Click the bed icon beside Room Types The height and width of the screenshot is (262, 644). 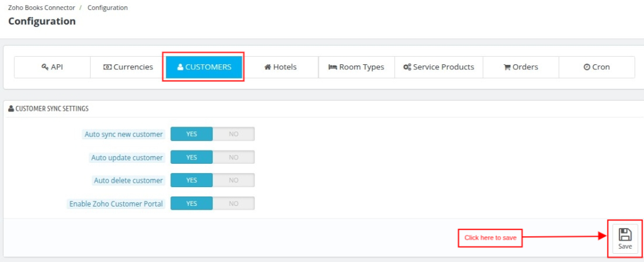point(333,67)
